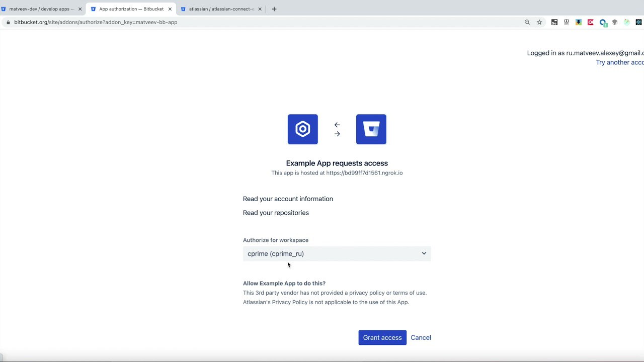Screen dimensions: 644x362
Task: Click the Authorize for workspace label
Action: (x=276, y=240)
